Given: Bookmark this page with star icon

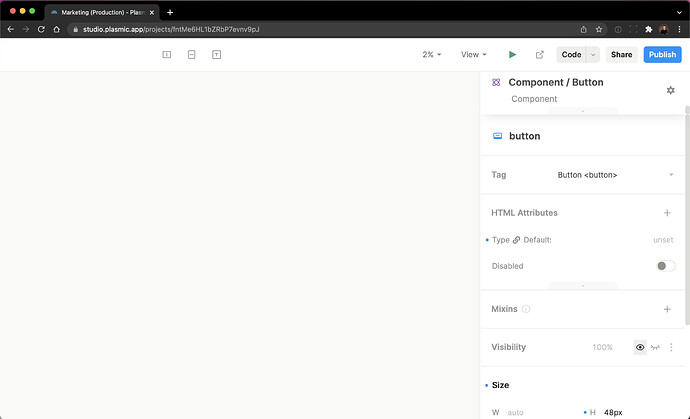Looking at the screenshot, I should pyautogui.click(x=599, y=29).
